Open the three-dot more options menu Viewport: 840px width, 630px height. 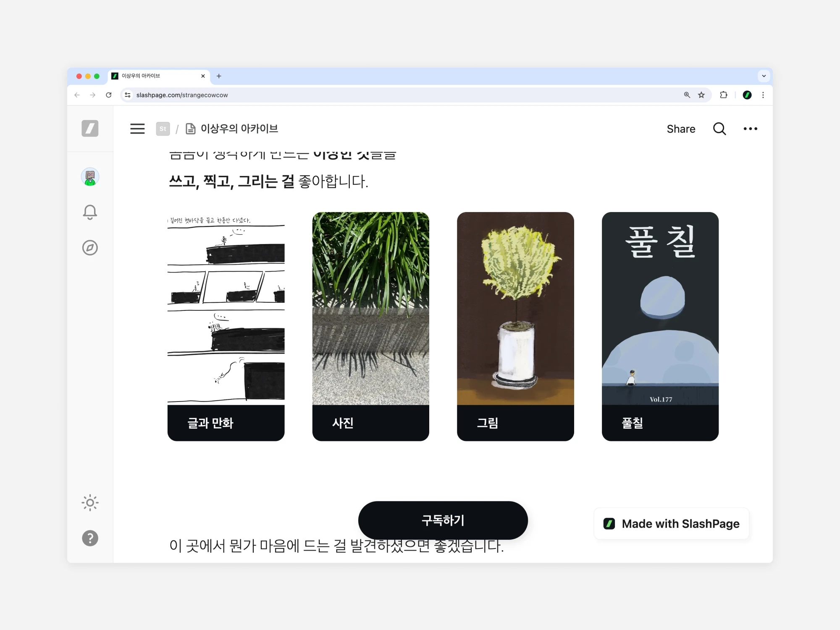[751, 129]
